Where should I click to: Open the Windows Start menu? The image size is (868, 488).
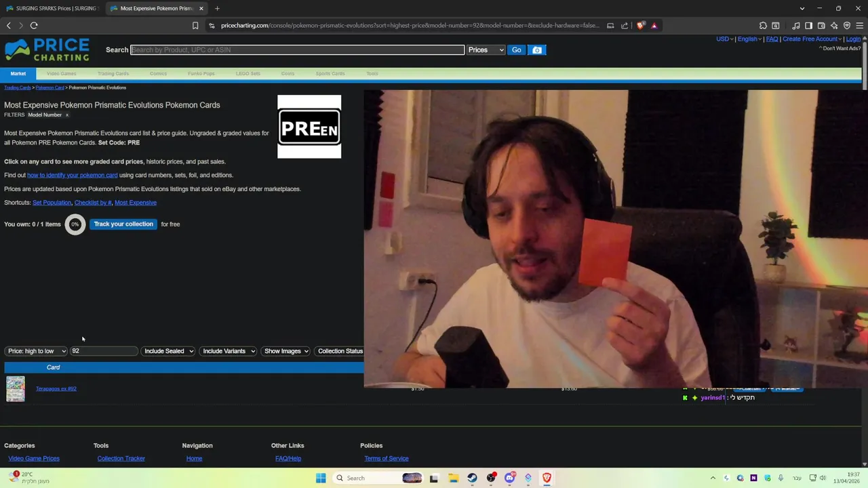(x=321, y=478)
